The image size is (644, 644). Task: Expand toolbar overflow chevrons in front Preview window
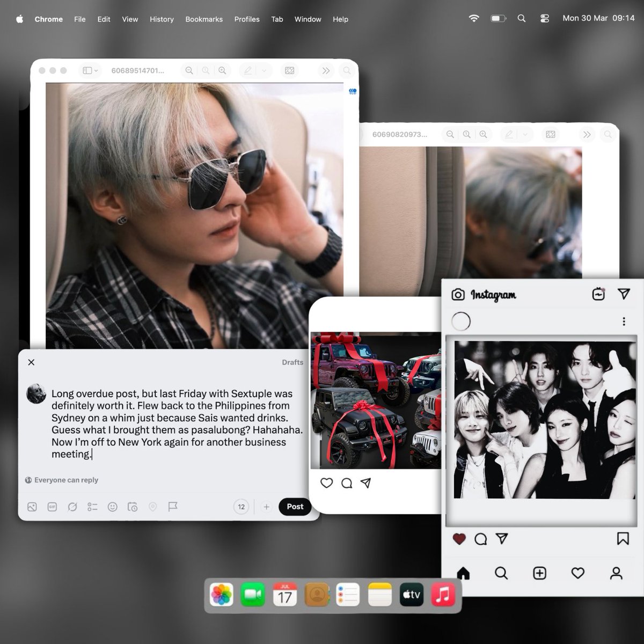pos(326,70)
